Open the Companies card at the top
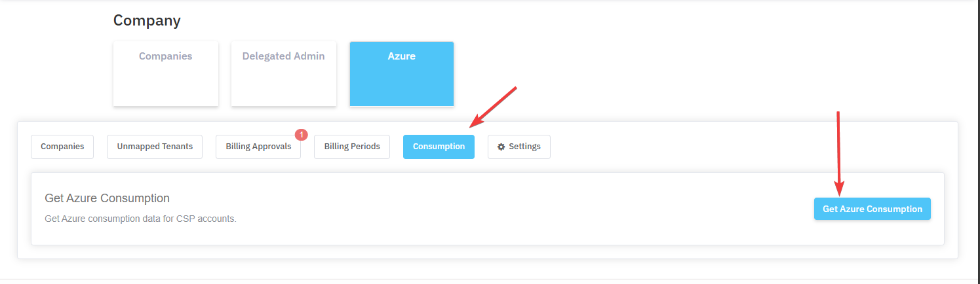This screenshot has width=980, height=284. (x=166, y=73)
